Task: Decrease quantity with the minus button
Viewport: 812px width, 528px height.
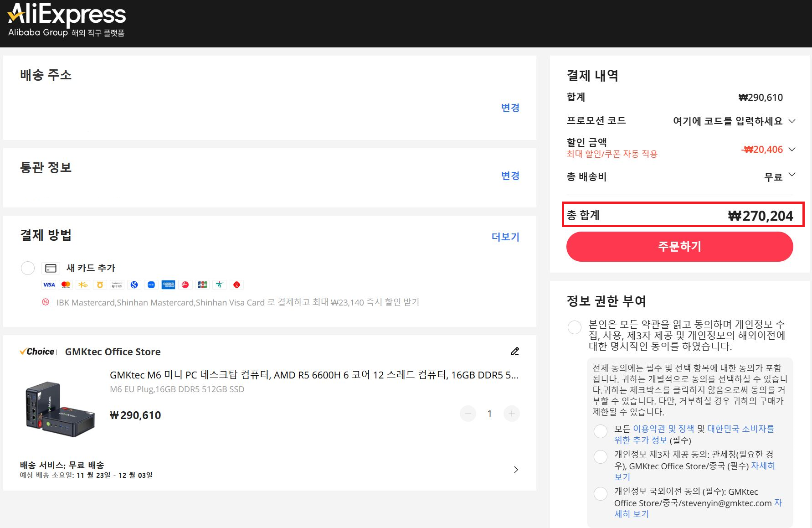Action: 468,414
